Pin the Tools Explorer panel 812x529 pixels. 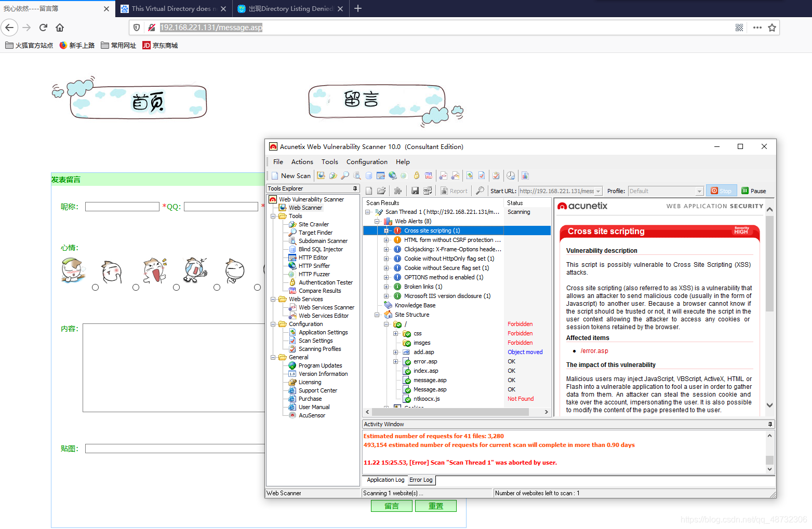click(x=355, y=188)
